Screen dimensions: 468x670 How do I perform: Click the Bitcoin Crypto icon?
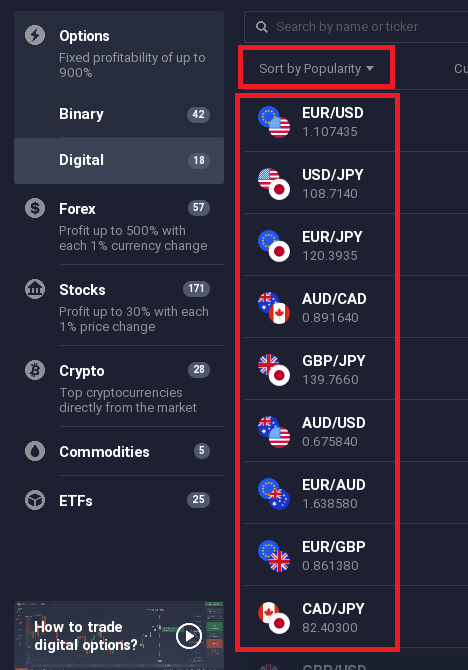pos(35,370)
